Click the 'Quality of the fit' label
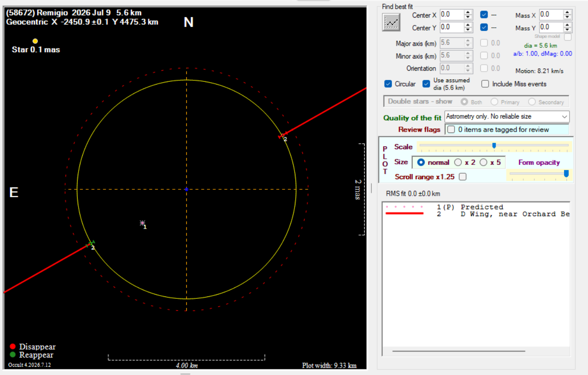Screen dimensions: 588x375 coord(412,118)
